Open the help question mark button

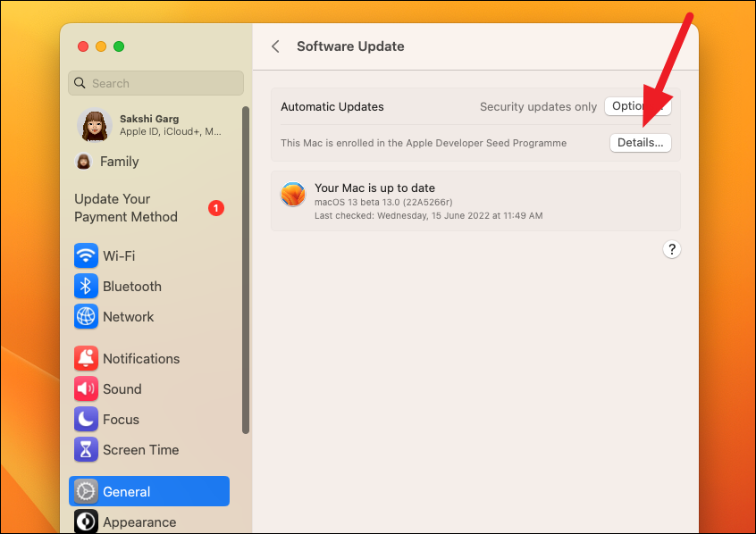click(672, 249)
